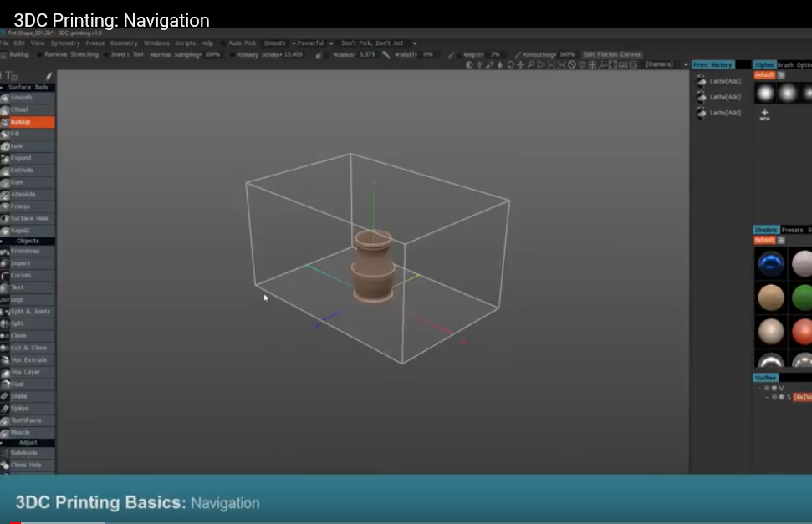Select the ToothPaste tool
Viewport: 812px width, 524px height.
coord(28,420)
